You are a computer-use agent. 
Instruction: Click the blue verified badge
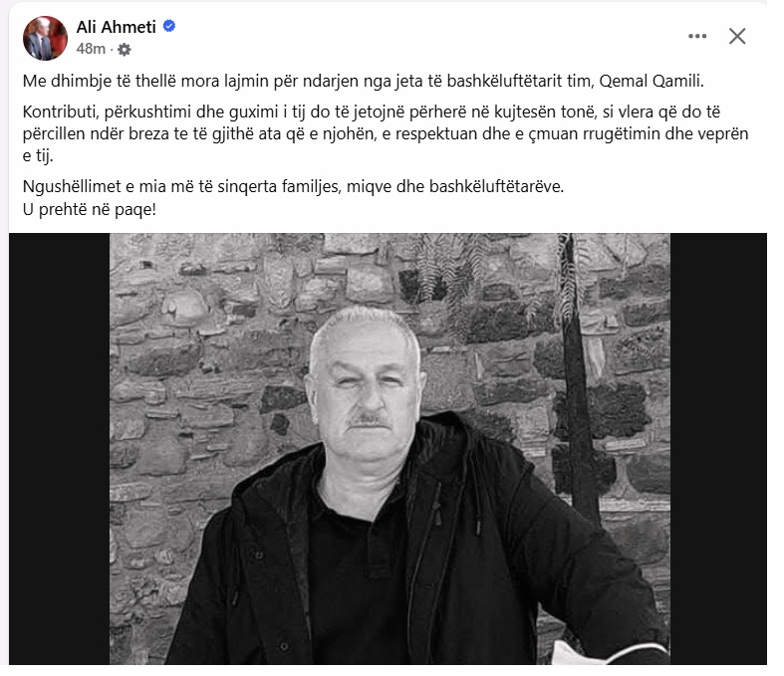pos(169,26)
